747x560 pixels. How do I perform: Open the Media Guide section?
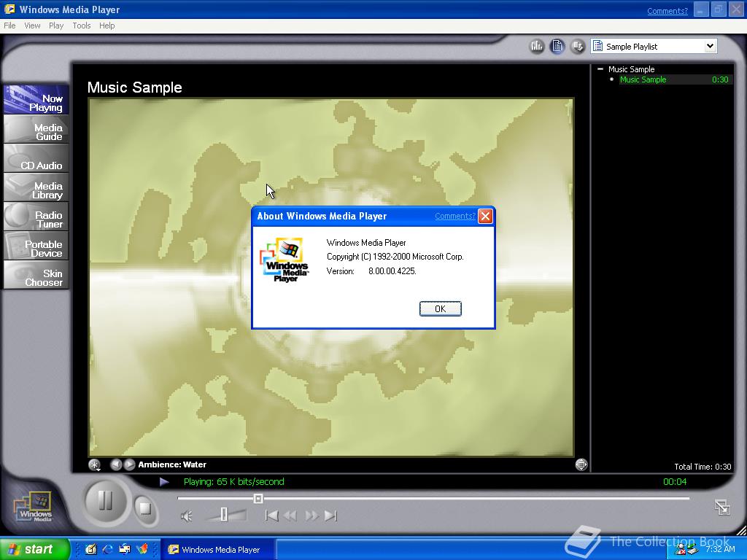[36, 129]
